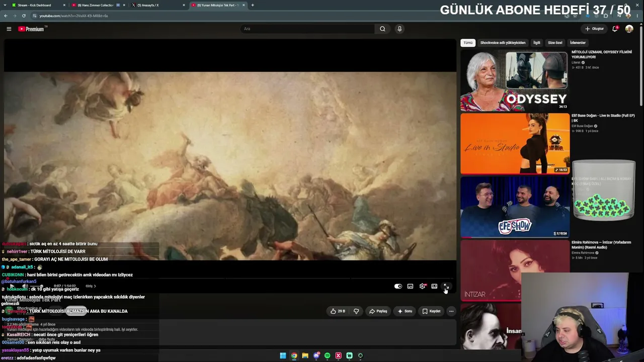Reload the page in the browser
This screenshot has width=644, height=362.
pyautogui.click(x=24, y=16)
